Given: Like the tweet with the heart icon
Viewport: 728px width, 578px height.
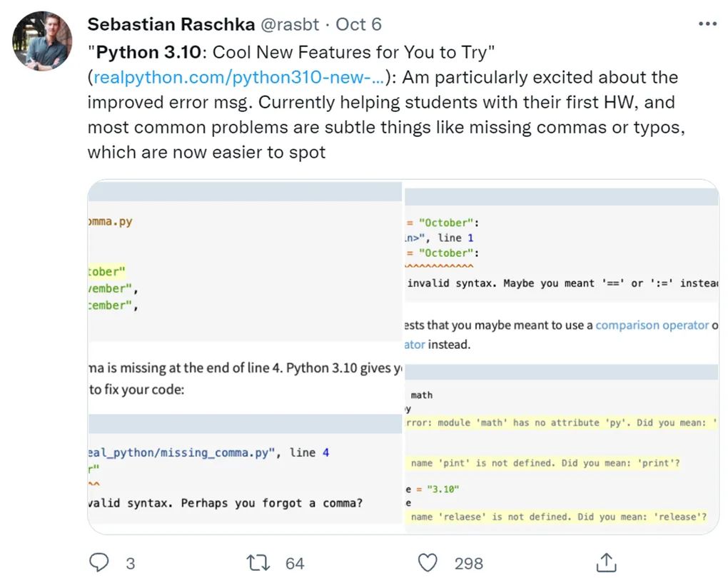Looking at the screenshot, I should pyautogui.click(x=428, y=562).
